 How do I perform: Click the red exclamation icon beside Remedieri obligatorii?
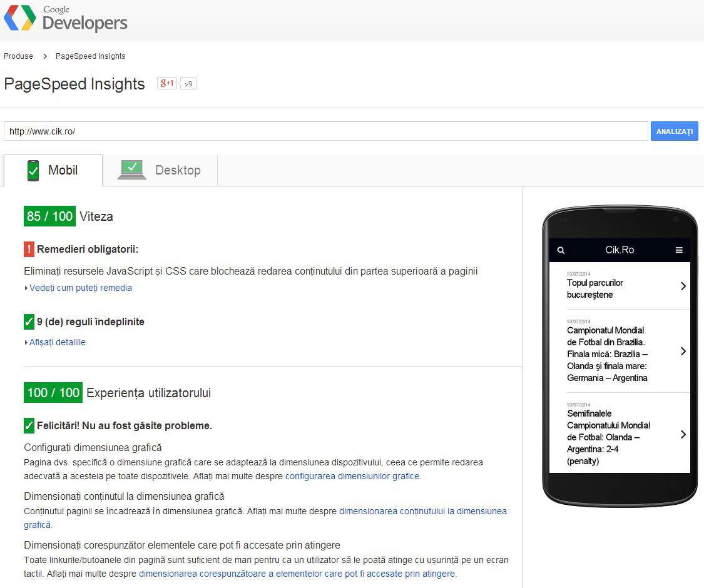(29, 249)
